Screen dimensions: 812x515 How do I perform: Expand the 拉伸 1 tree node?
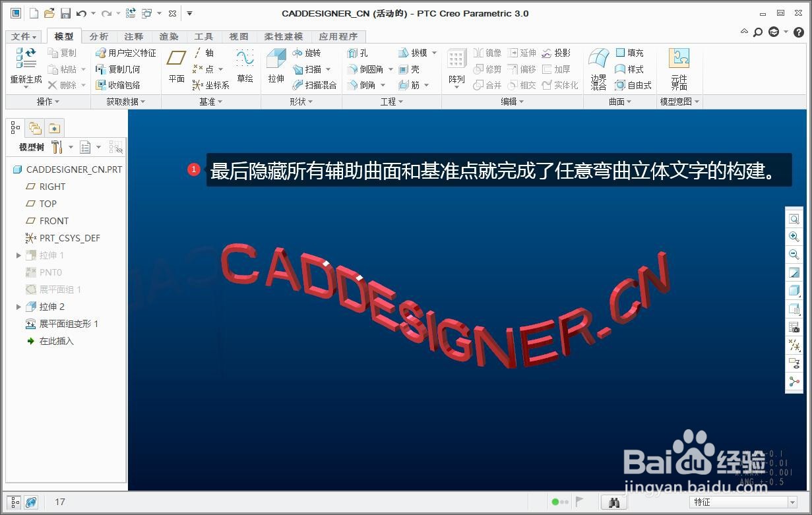point(18,255)
